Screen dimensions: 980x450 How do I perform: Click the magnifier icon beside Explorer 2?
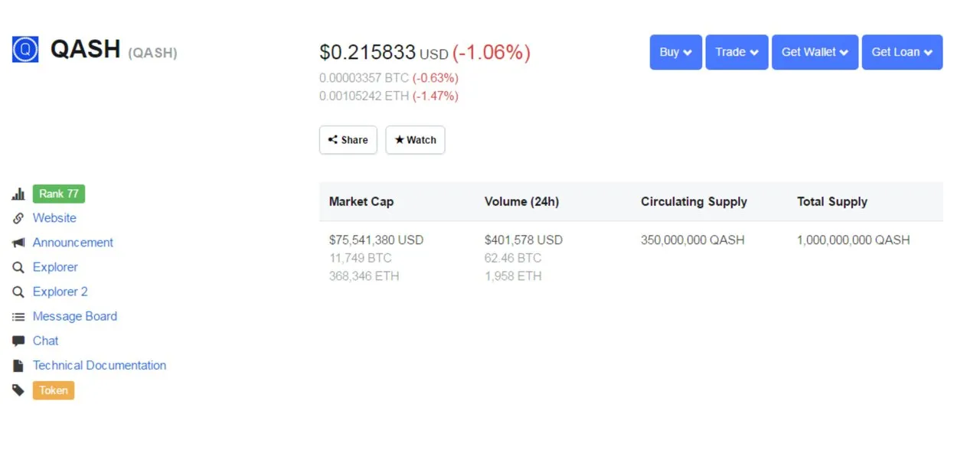click(18, 292)
